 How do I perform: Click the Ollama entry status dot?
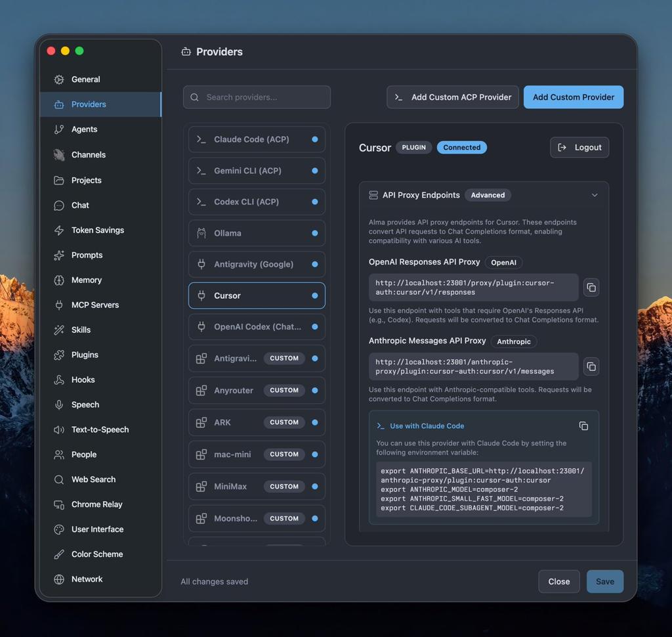pyautogui.click(x=315, y=233)
